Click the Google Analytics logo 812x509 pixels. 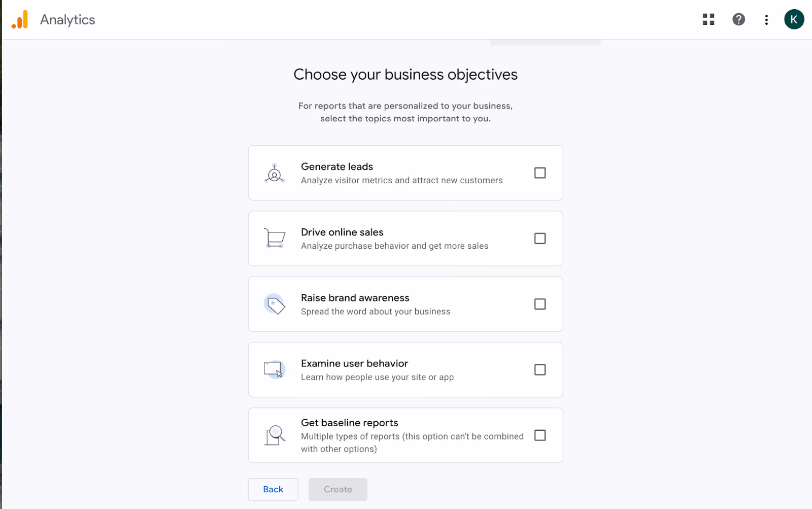(20, 19)
